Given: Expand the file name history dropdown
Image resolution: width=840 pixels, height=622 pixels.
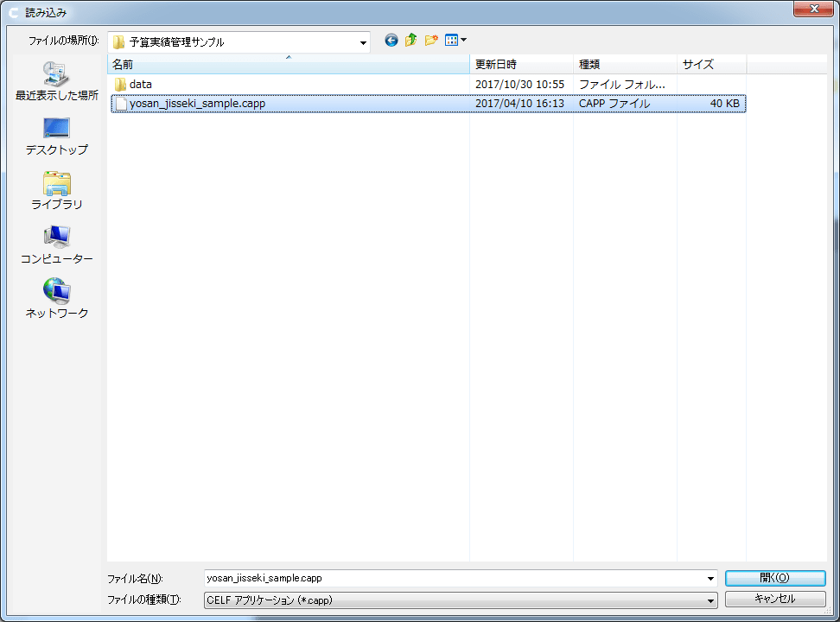Looking at the screenshot, I should point(710,579).
